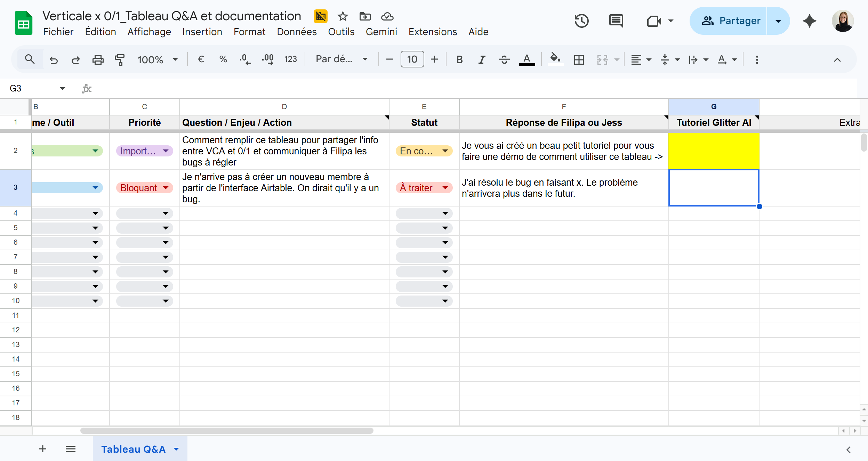868x461 pixels.
Task: Open the borders tool
Action: coord(579,59)
